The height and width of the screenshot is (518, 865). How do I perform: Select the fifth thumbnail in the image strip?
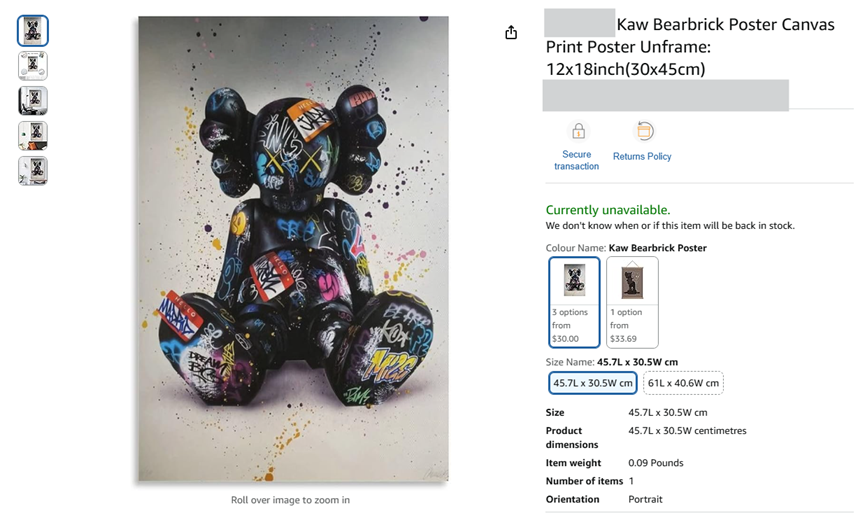33,171
